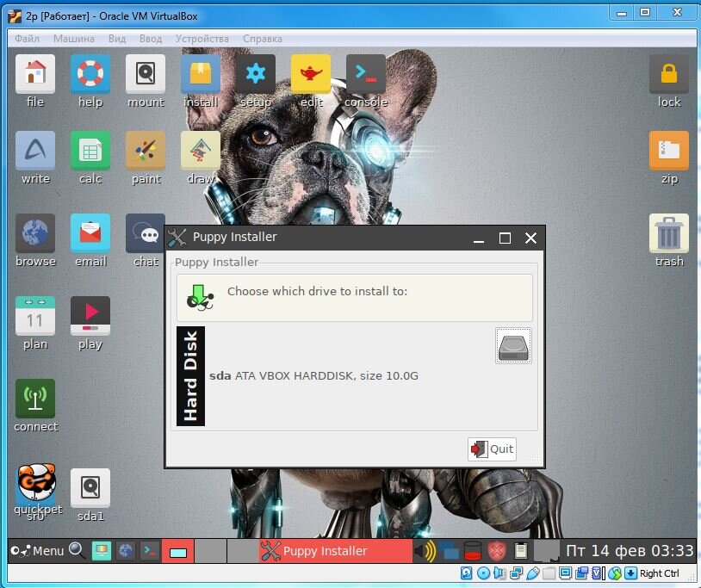Screen dimensions: 701x588
Task: Open the Menu button on taskbar
Action: [x=38, y=550]
